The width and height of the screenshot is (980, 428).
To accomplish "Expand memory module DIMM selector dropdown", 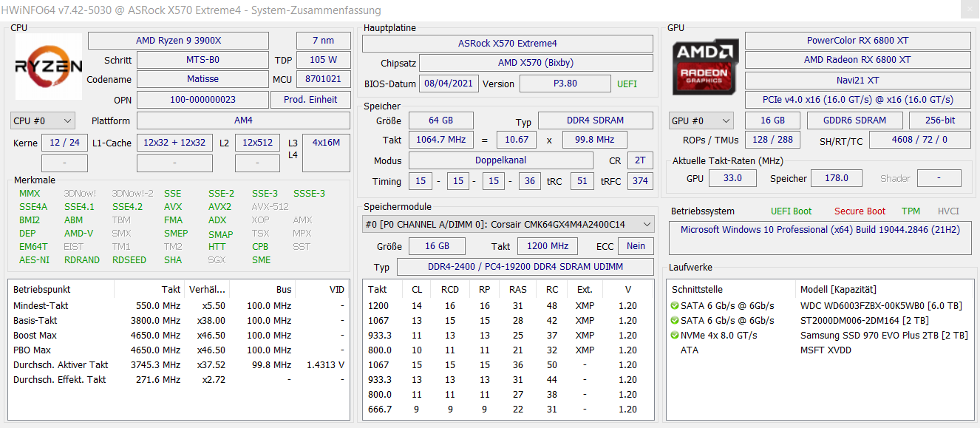I will coord(508,224).
